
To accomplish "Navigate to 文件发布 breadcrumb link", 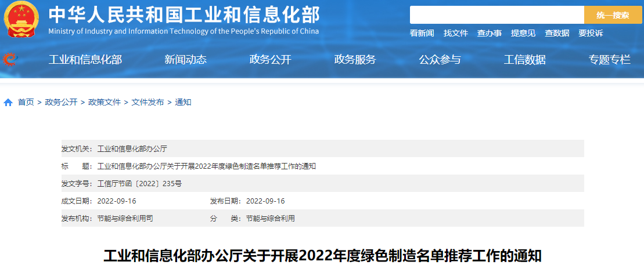I will [x=147, y=102].
